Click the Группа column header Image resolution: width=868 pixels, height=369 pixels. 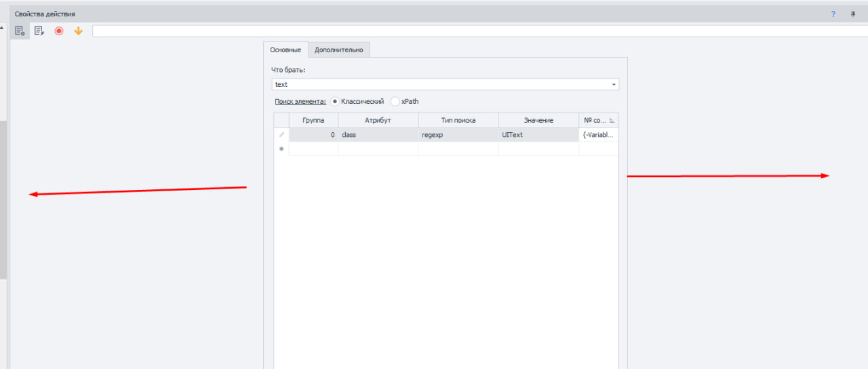point(313,120)
